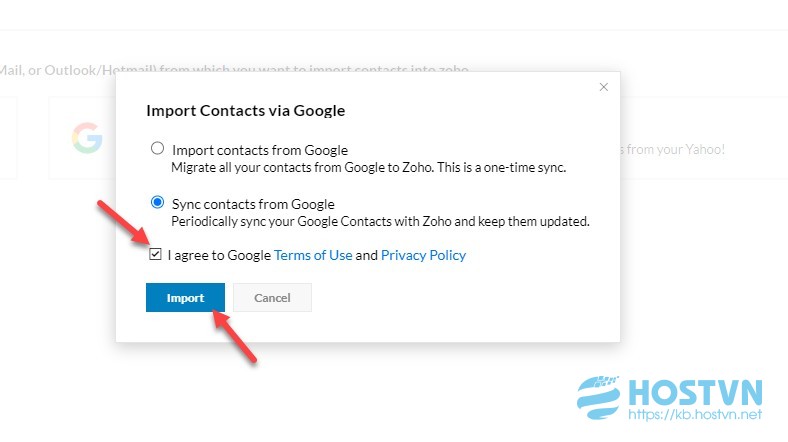Click the one-time sync description text
This screenshot has height=442, width=788.
click(x=369, y=167)
